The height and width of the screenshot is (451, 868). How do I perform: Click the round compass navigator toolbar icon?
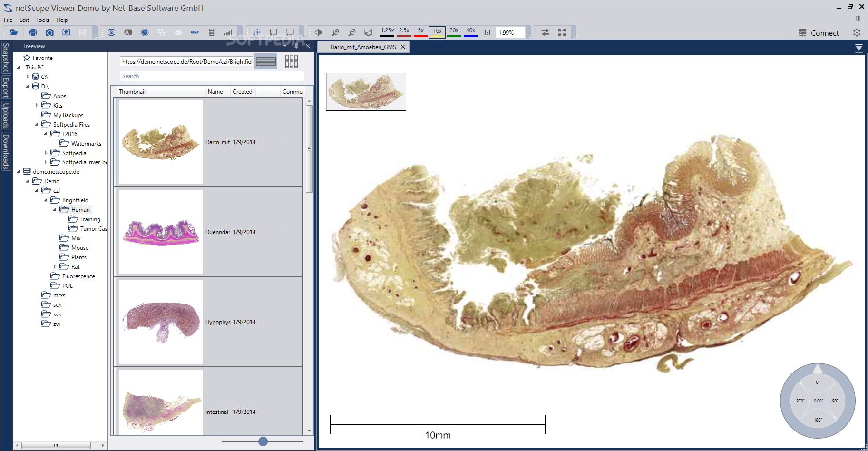[x=145, y=32]
